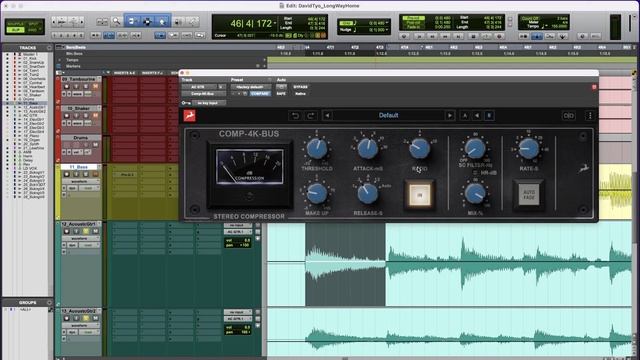Click the Play transport button
This screenshot has width=640, height=360.
pyautogui.click(x=486, y=36)
